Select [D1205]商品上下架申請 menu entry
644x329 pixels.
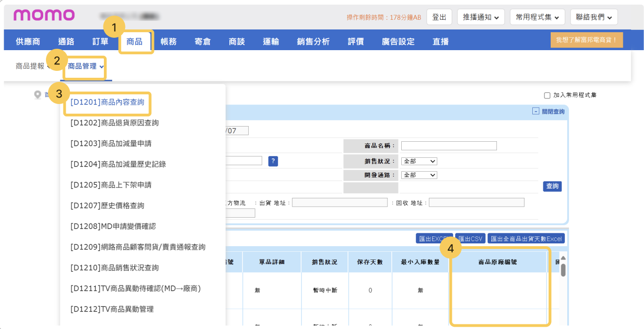(111, 185)
